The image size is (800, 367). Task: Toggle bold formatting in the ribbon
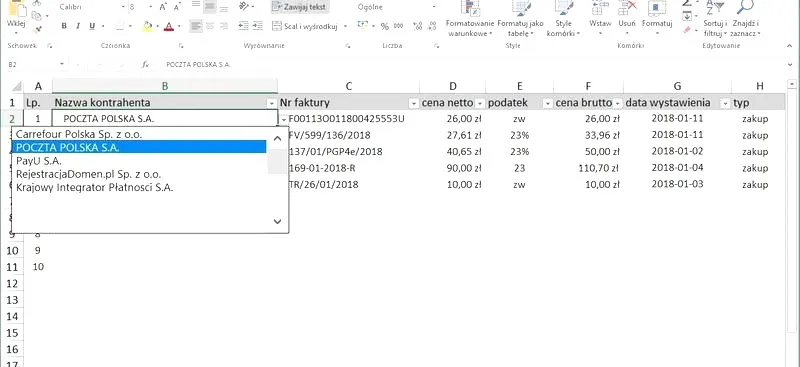(64, 26)
